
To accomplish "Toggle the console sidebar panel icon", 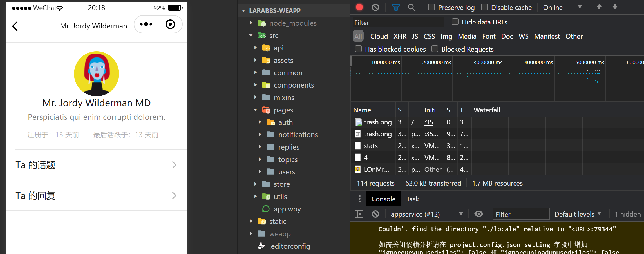I will (x=359, y=214).
